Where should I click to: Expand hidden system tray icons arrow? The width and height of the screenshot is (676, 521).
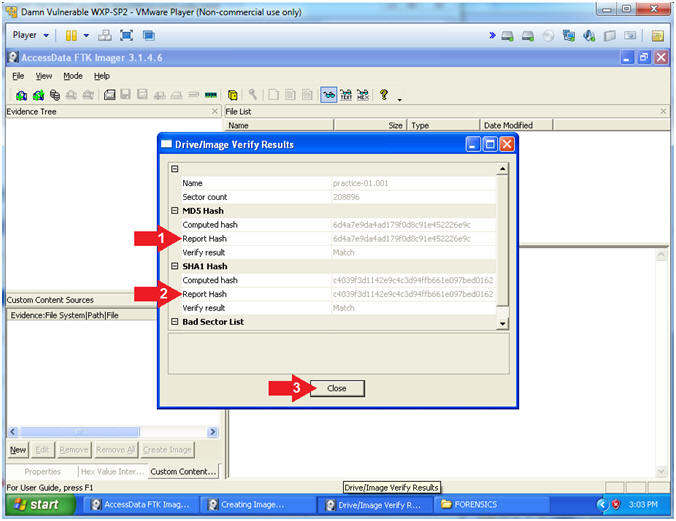602,504
